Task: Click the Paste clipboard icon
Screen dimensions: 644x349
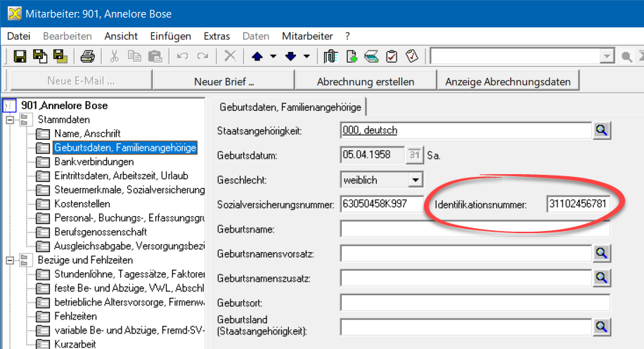Action: 155,56
